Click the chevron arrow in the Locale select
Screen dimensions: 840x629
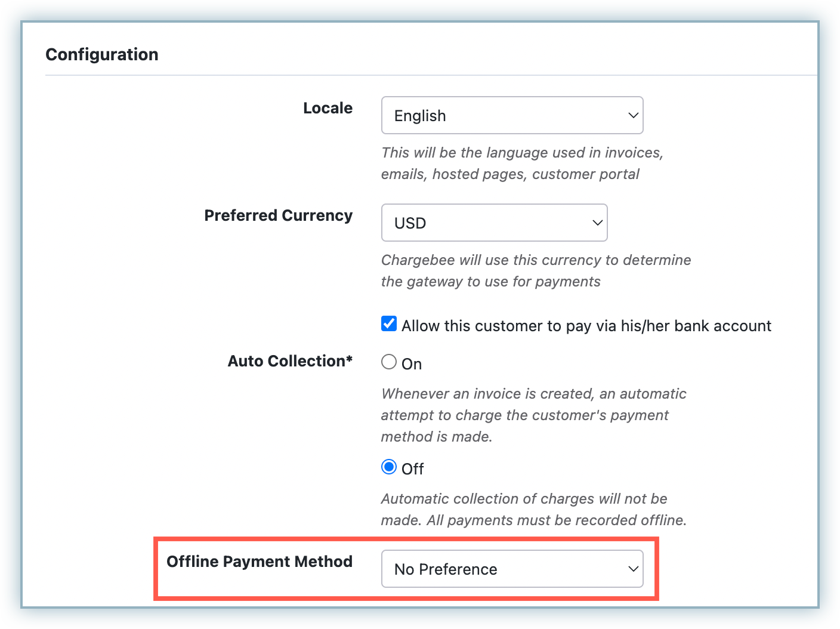click(633, 115)
